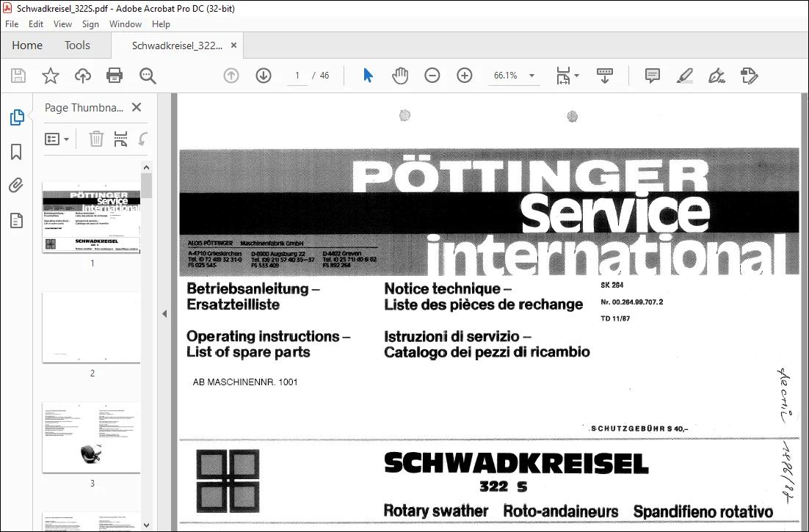Click 'Nr. 00.264.99.707.2' text
The width and height of the screenshot is (809, 532).
[x=631, y=302]
